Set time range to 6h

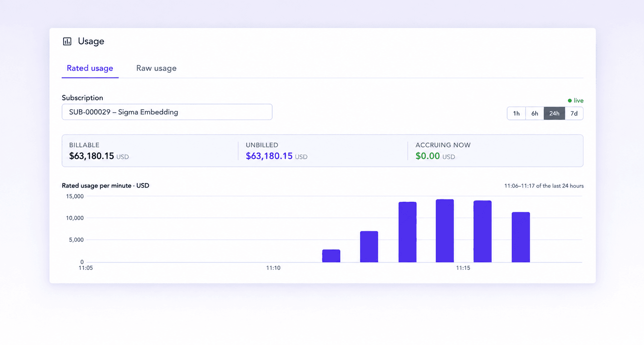(x=535, y=113)
